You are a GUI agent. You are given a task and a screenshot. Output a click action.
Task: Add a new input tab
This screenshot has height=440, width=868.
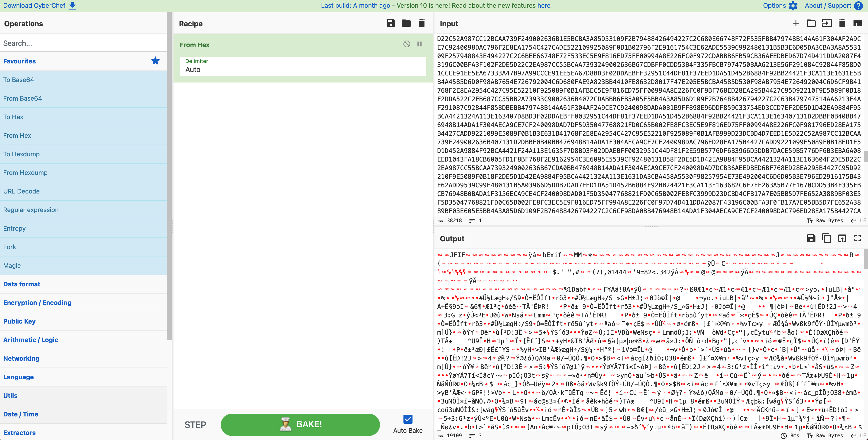tap(796, 23)
